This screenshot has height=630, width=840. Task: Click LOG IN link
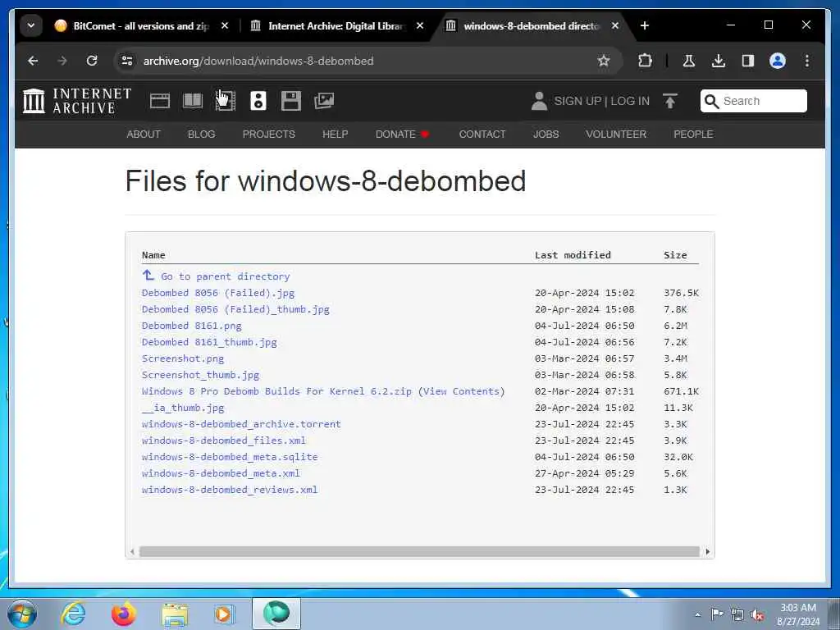[x=630, y=101]
